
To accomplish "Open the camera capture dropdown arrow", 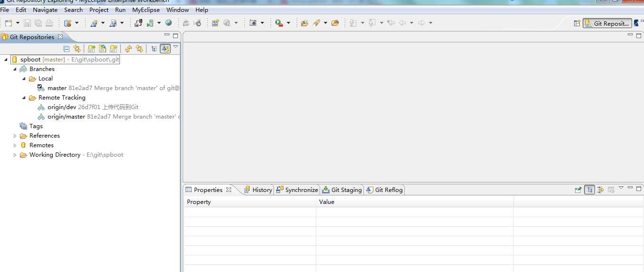I will [x=262, y=23].
